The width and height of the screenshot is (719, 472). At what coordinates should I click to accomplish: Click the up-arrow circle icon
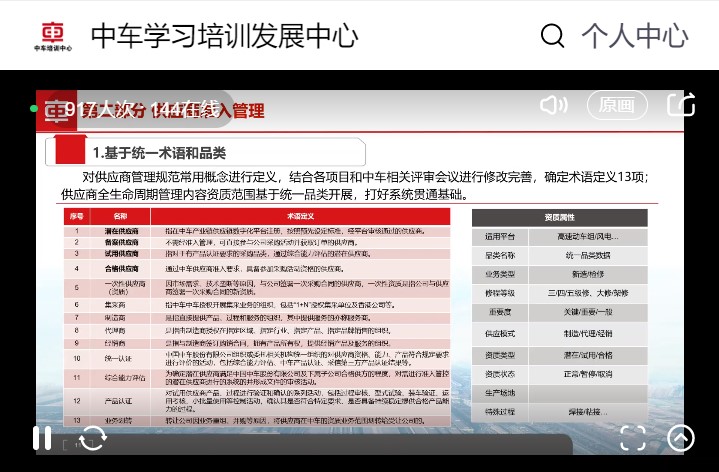point(680,438)
